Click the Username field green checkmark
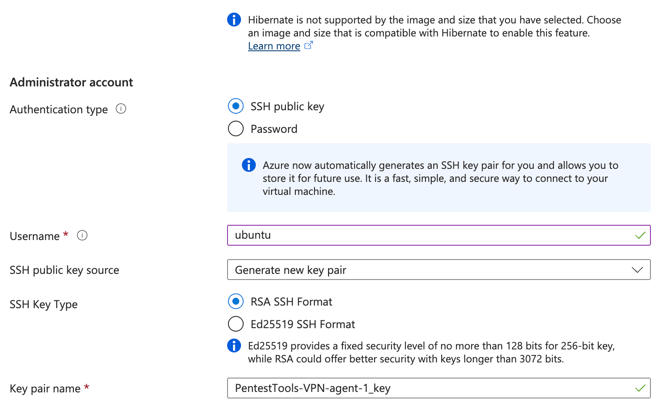670x408 pixels. [x=640, y=235]
